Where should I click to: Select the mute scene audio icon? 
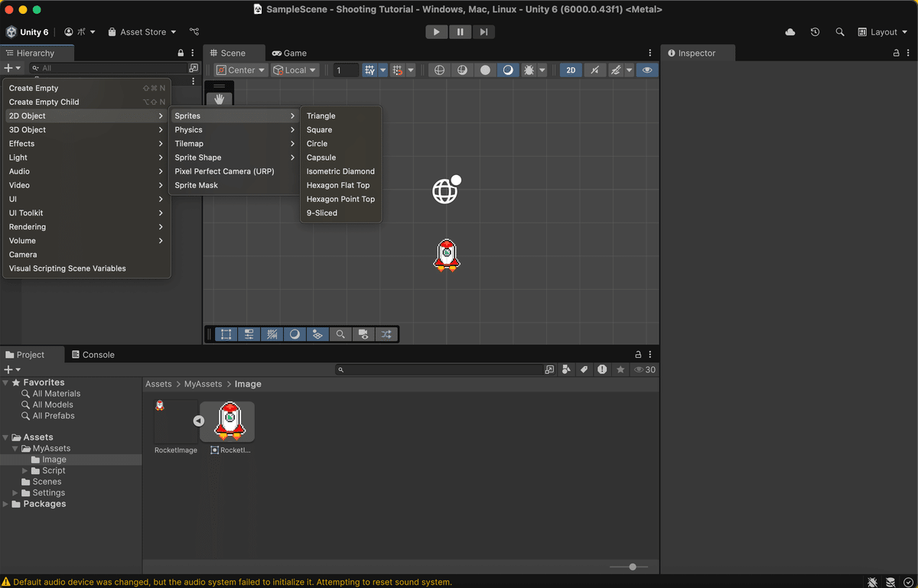(594, 70)
